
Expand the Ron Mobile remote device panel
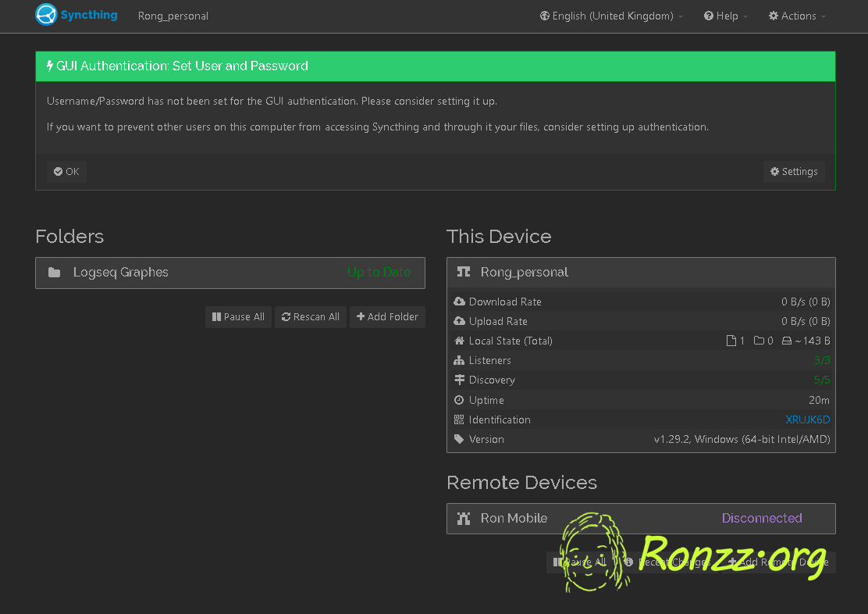[x=641, y=519]
